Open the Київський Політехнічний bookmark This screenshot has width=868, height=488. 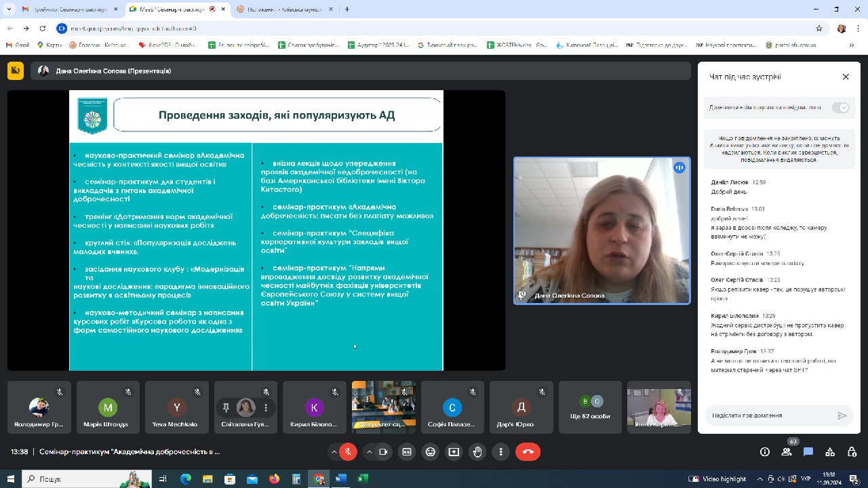tap(587, 45)
